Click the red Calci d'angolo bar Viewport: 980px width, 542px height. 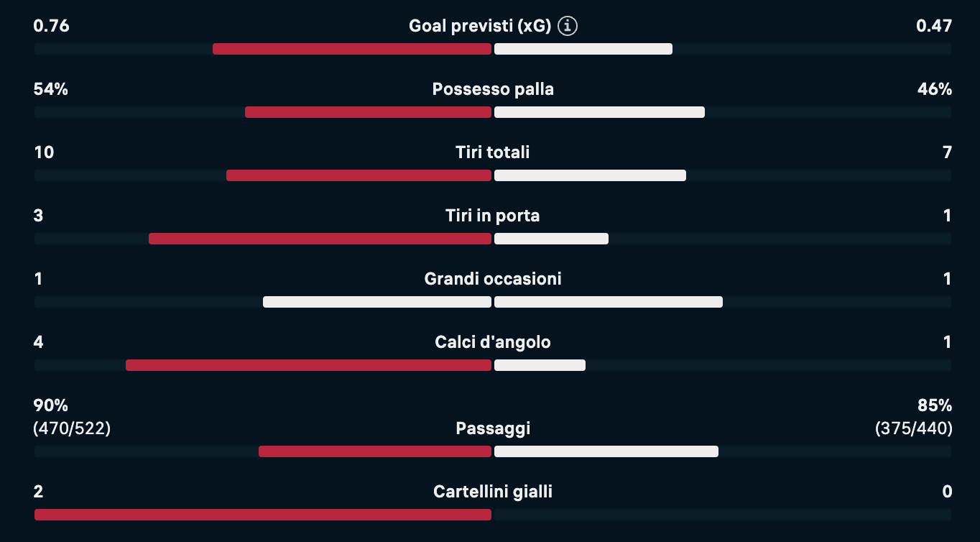tap(308, 365)
